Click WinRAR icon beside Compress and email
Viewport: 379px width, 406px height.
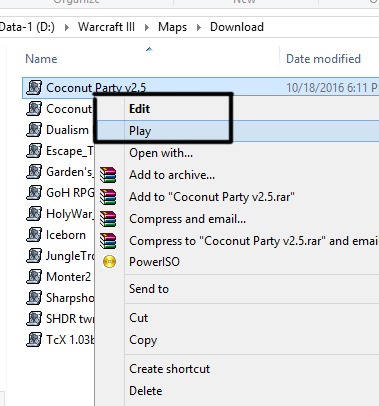[x=108, y=219]
